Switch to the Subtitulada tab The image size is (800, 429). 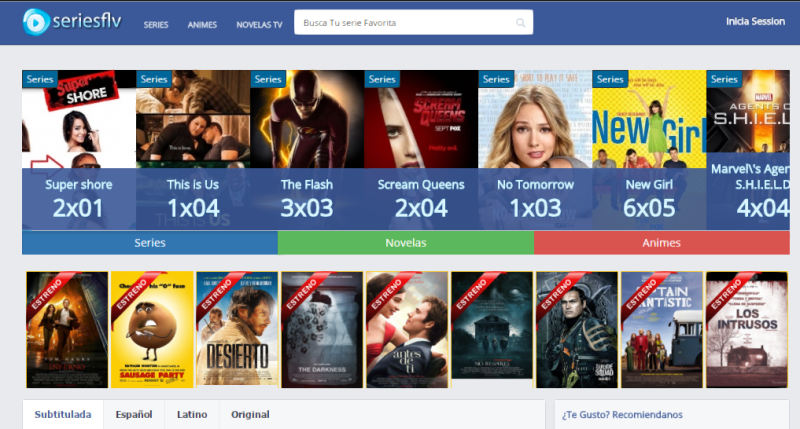63,414
